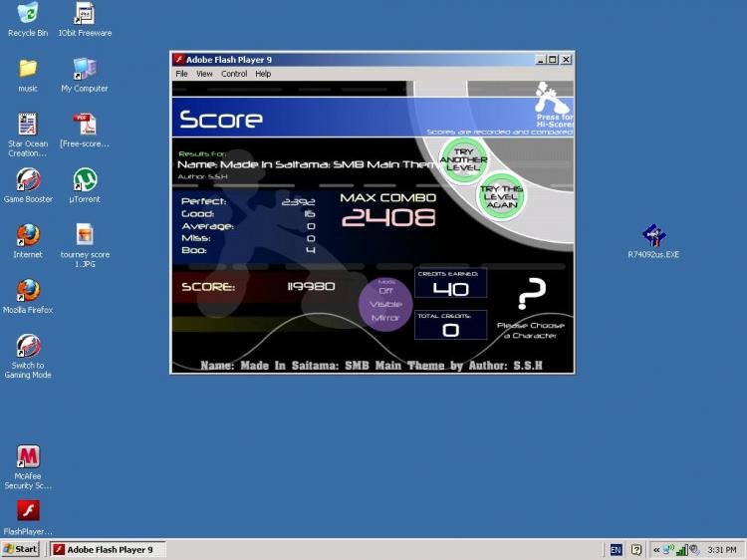The width and height of the screenshot is (747, 560).
Task: Click the Press for Hi-Scores dancer icon
Action: 553,104
